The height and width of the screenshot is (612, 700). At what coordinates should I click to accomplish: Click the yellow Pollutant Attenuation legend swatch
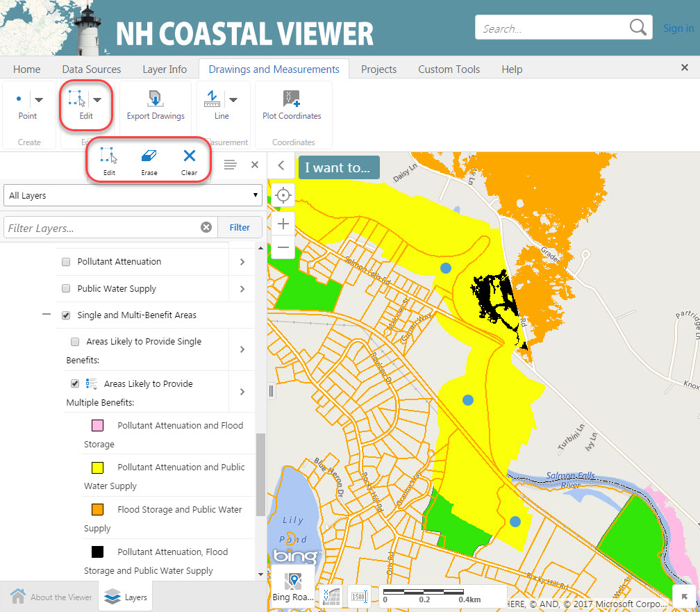(x=97, y=468)
